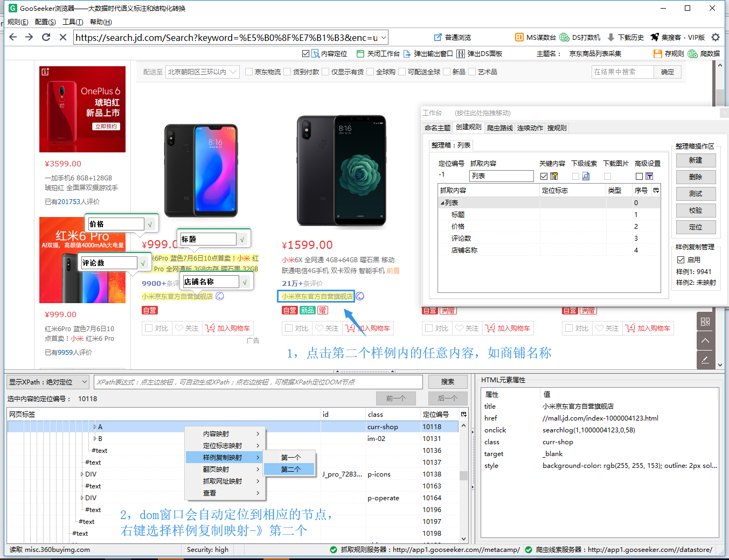Click the 测试 button
The image size is (729, 560).
pos(695,194)
